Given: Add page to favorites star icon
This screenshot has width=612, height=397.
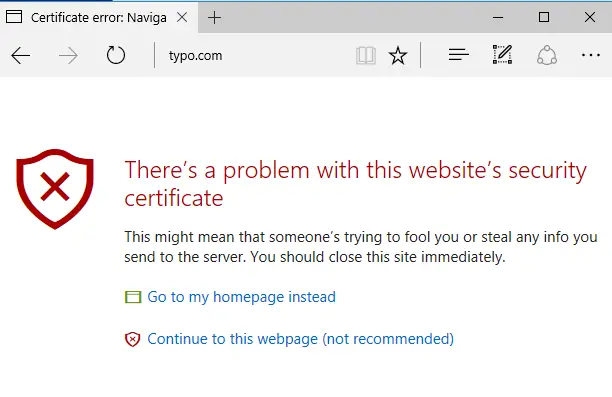Looking at the screenshot, I should pos(398,55).
